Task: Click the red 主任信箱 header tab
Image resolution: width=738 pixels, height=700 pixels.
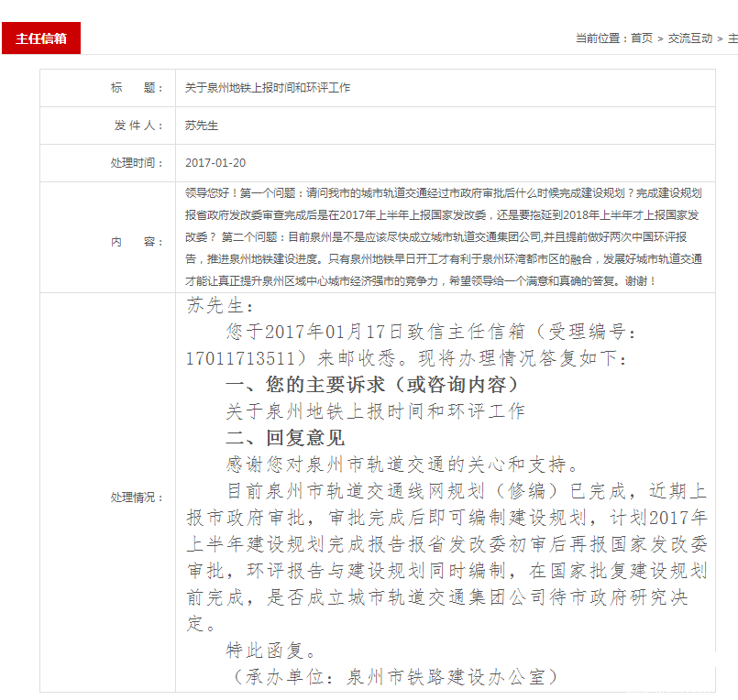Action: coord(41,38)
